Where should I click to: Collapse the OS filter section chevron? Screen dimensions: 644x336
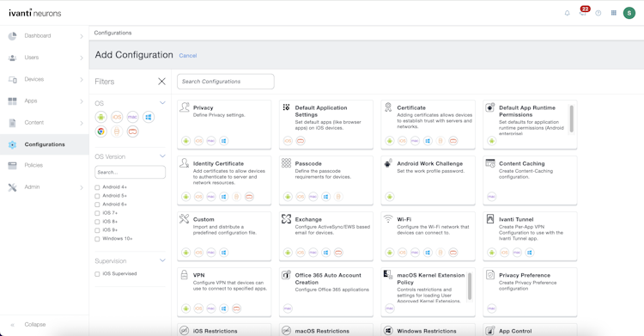pyautogui.click(x=162, y=103)
